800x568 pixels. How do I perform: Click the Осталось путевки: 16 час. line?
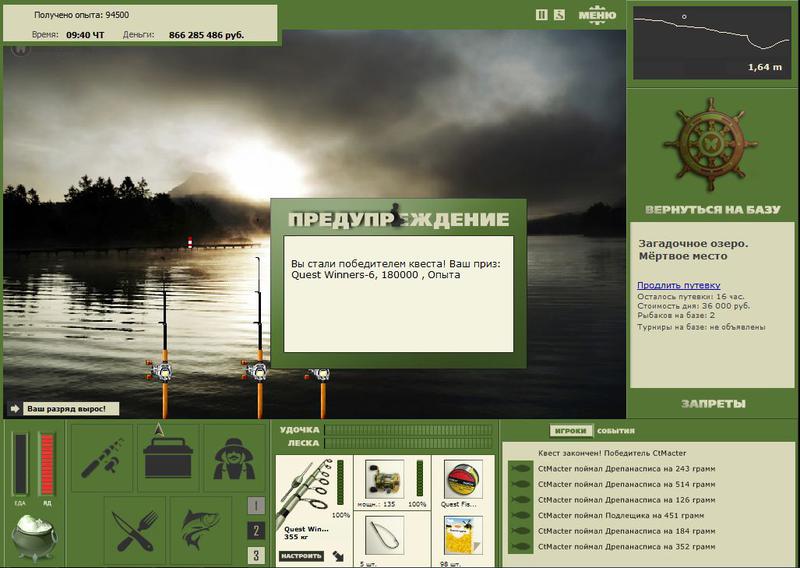[x=690, y=297]
